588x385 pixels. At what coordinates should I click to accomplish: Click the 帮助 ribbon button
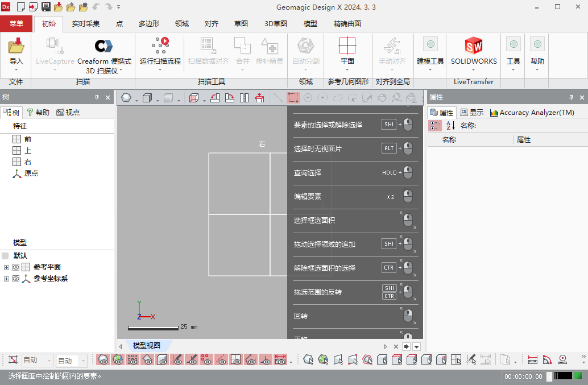[537, 54]
